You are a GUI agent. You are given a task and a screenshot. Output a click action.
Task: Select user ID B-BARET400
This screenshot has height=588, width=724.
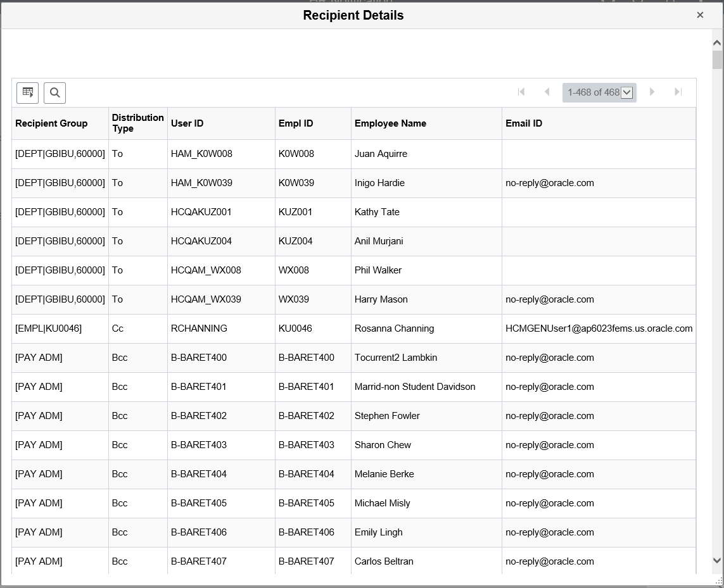tap(198, 357)
